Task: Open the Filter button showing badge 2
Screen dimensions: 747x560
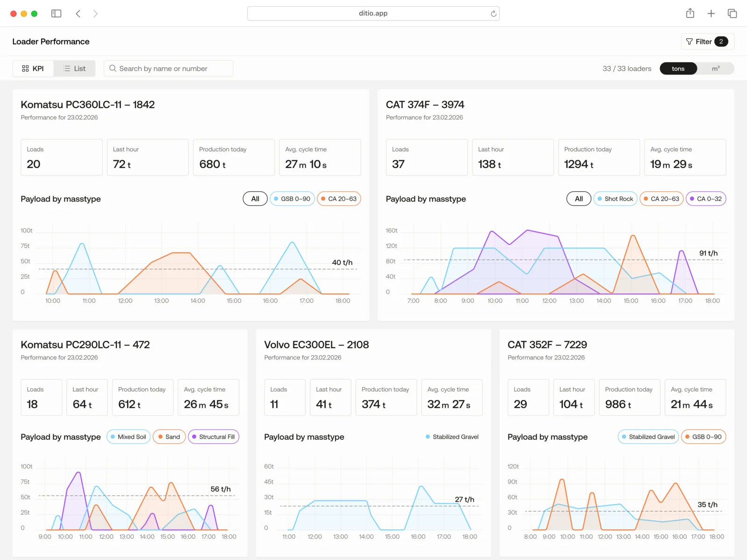Action: coord(707,42)
